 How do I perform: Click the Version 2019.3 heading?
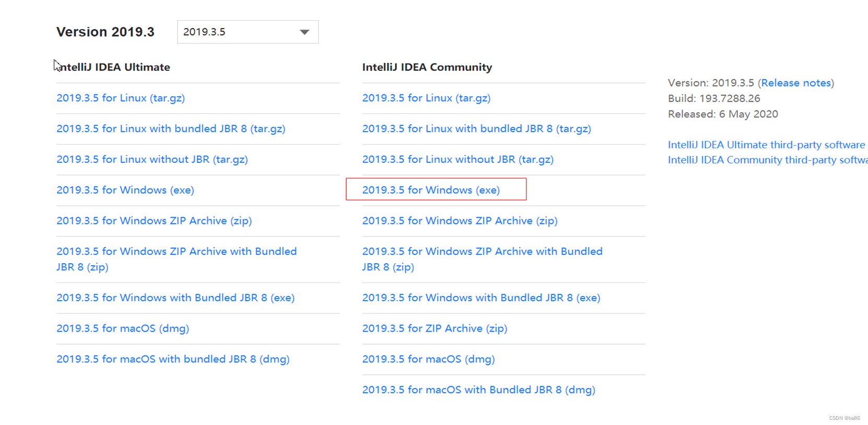(105, 32)
